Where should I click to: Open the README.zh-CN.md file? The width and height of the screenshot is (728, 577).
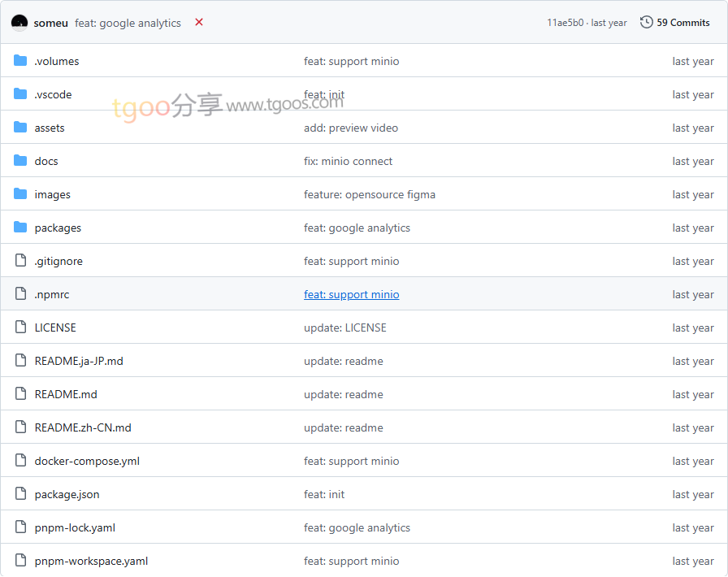tap(83, 427)
